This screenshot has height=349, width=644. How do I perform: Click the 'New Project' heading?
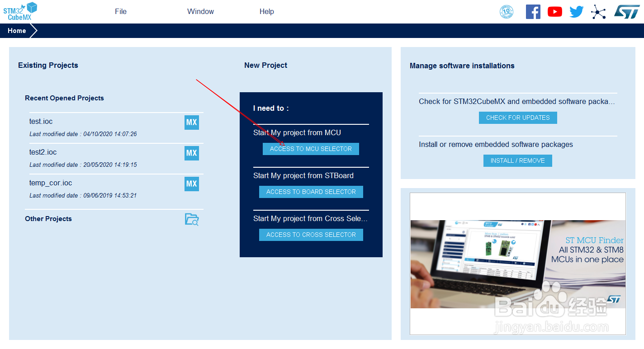[x=266, y=65]
